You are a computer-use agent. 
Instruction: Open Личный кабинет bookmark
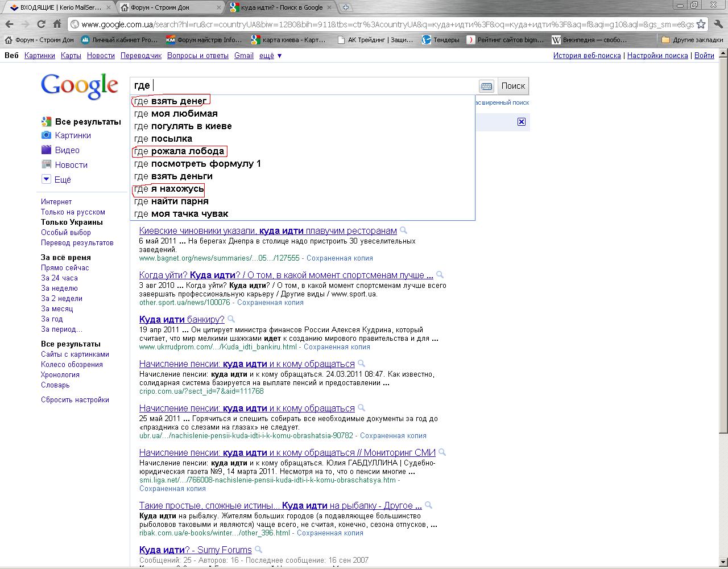(x=119, y=40)
